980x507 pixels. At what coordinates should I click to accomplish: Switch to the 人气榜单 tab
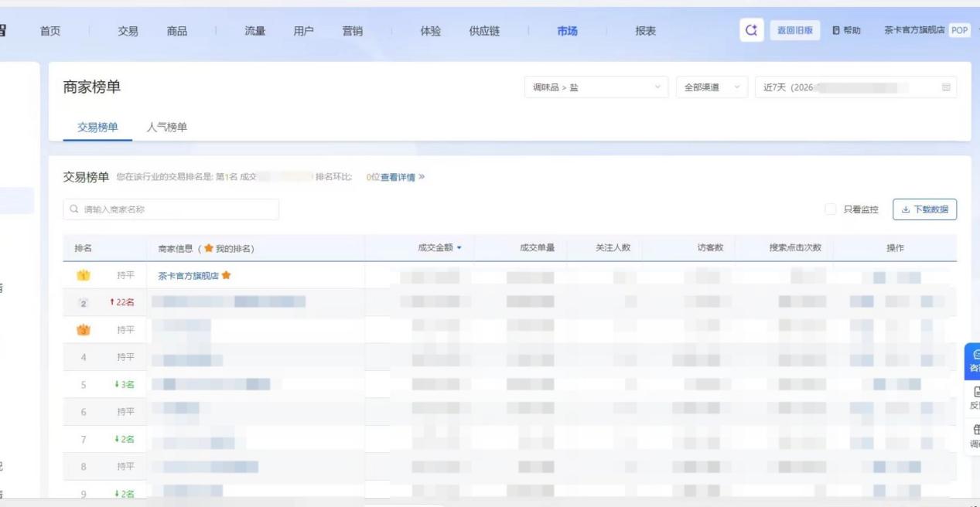click(x=167, y=127)
